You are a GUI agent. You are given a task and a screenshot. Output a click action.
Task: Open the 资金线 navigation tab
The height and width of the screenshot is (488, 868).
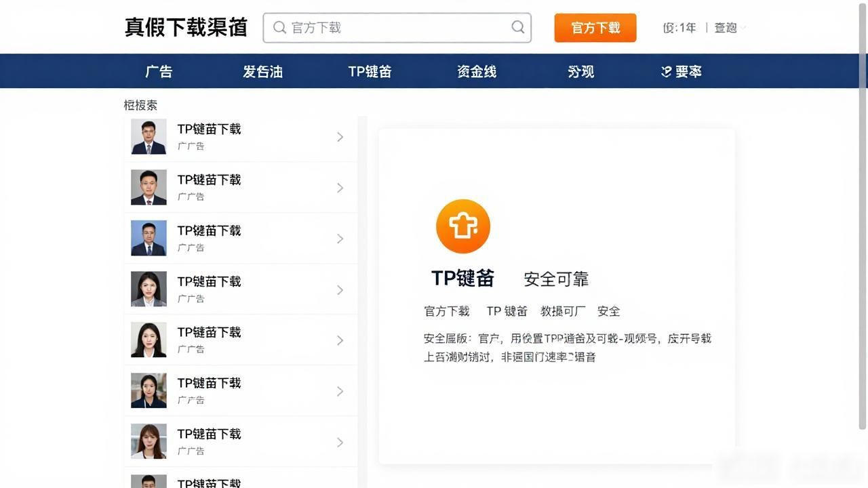477,71
